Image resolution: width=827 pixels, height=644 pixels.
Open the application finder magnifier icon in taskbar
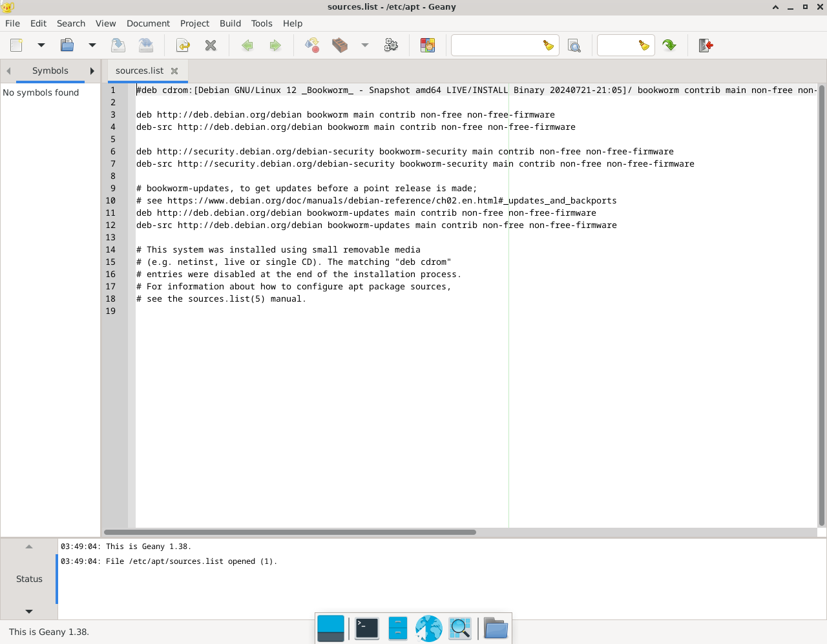coord(460,628)
